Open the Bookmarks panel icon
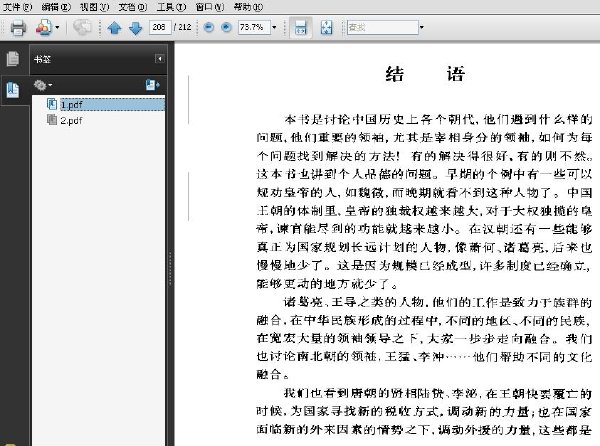The width and height of the screenshot is (600, 446). click(13, 90)
